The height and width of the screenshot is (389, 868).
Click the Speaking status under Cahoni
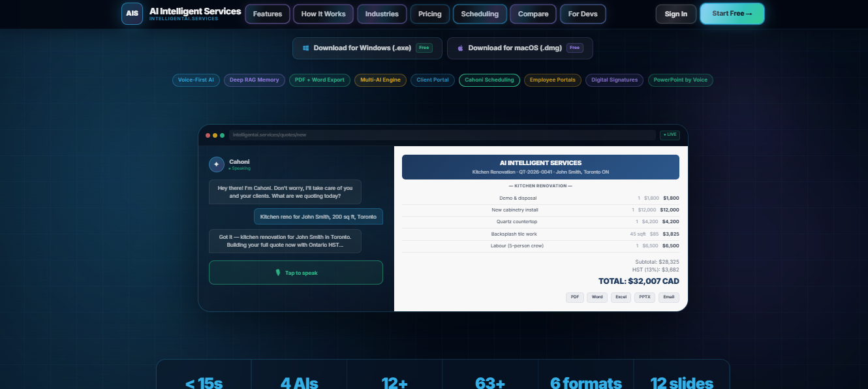tap(240, 168)
